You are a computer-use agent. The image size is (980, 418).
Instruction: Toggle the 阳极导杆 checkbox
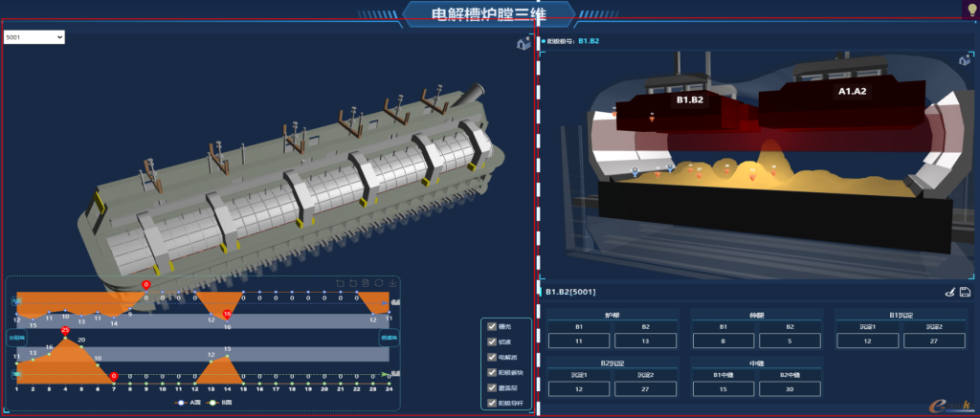[492, 403]
